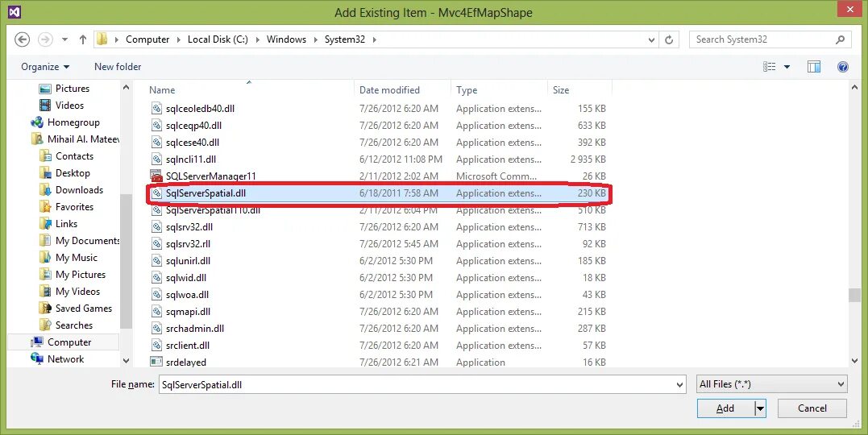
Task: Select the srchadmin.dll file icon
Action: point(156,329)
